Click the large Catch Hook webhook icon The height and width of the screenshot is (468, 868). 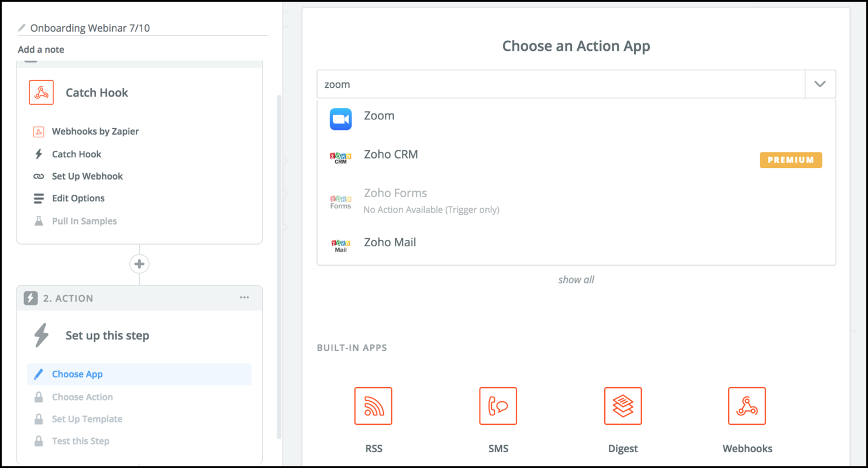(41, 92)
